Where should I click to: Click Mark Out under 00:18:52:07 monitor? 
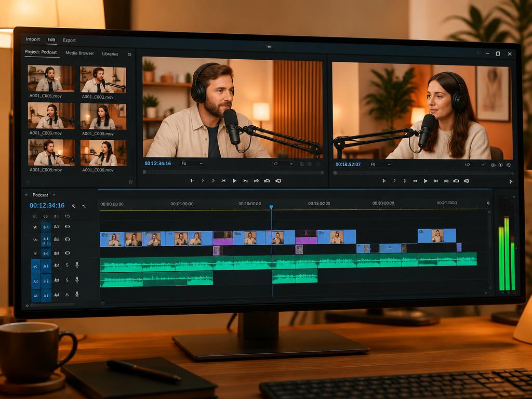(394, 181)
